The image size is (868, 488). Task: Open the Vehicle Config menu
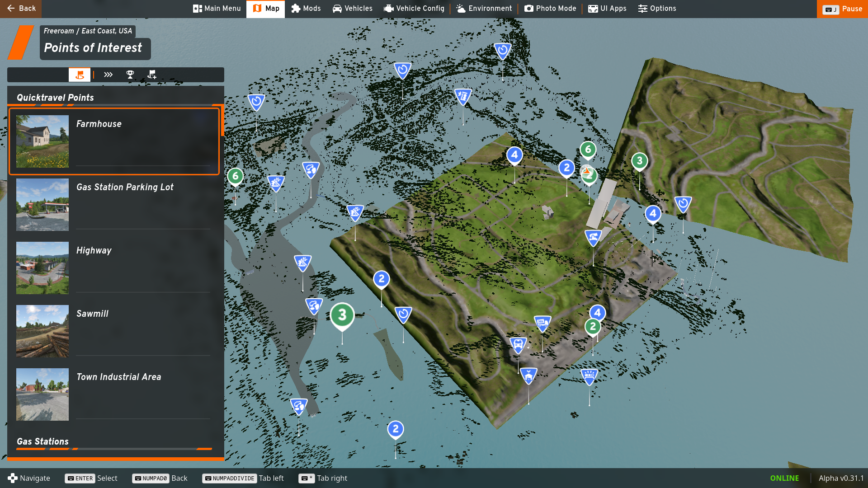(x=414, y=9)
